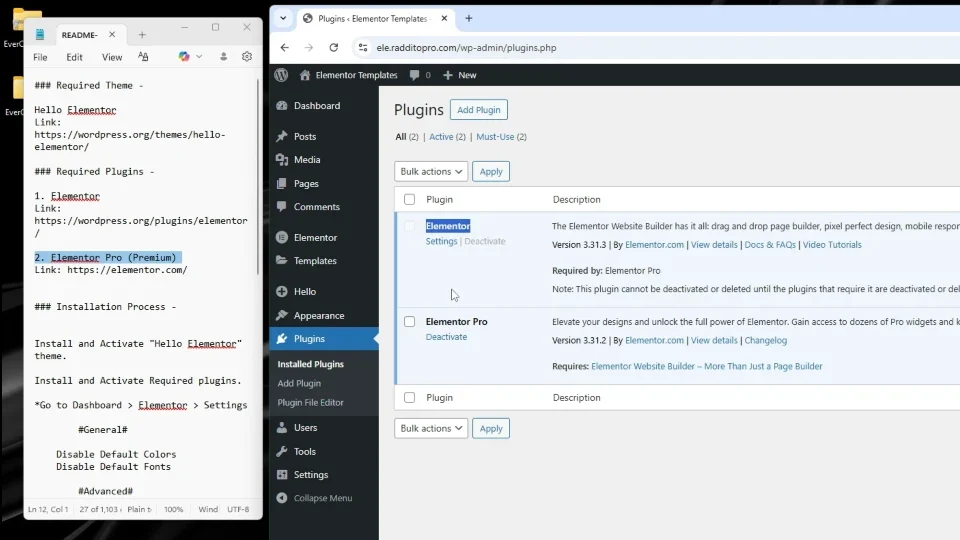
Task: Click the 100% zoom level in Notepad status bar
Action: point(173,509)
